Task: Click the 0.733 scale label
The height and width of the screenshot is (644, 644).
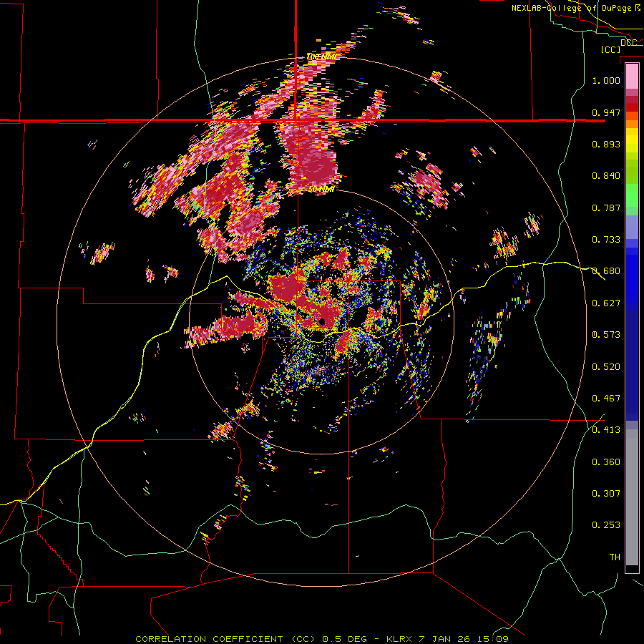Action: point(606,240)
